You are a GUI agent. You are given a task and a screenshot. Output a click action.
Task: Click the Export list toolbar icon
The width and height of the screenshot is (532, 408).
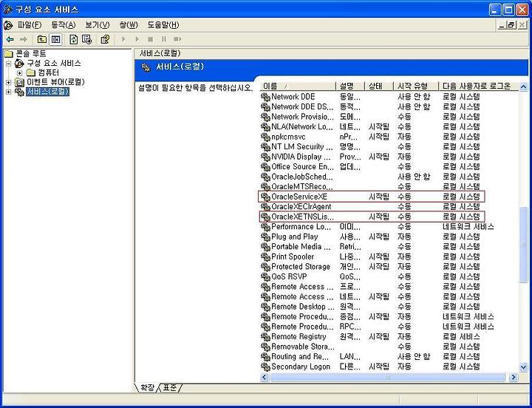click(87, 39)
